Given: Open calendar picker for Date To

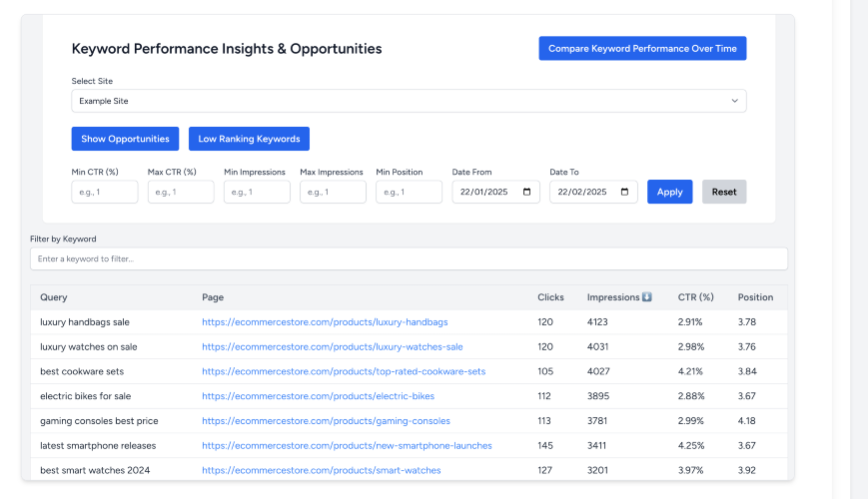Looking at the screenshot, I should pyautogui.click(x=624, y=192).
